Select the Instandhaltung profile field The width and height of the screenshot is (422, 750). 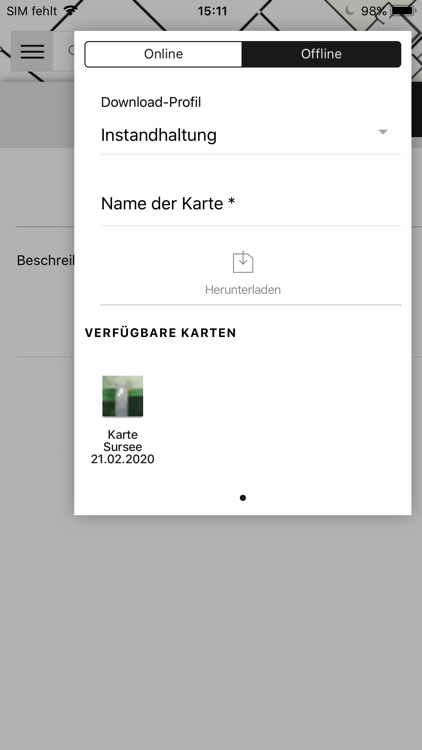(251, 135)
